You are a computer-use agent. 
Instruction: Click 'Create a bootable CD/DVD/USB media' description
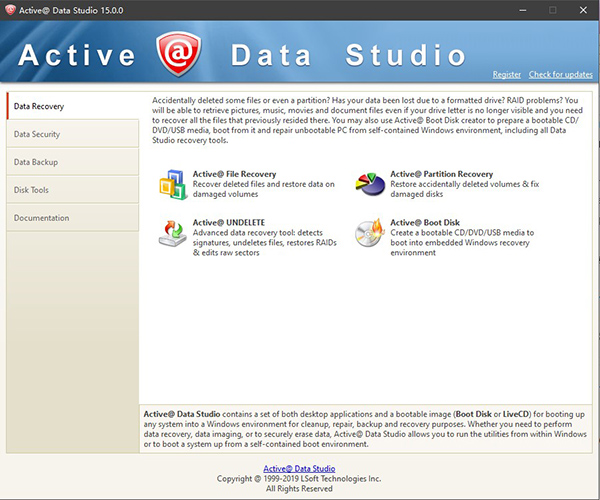(x=462, y=243)
